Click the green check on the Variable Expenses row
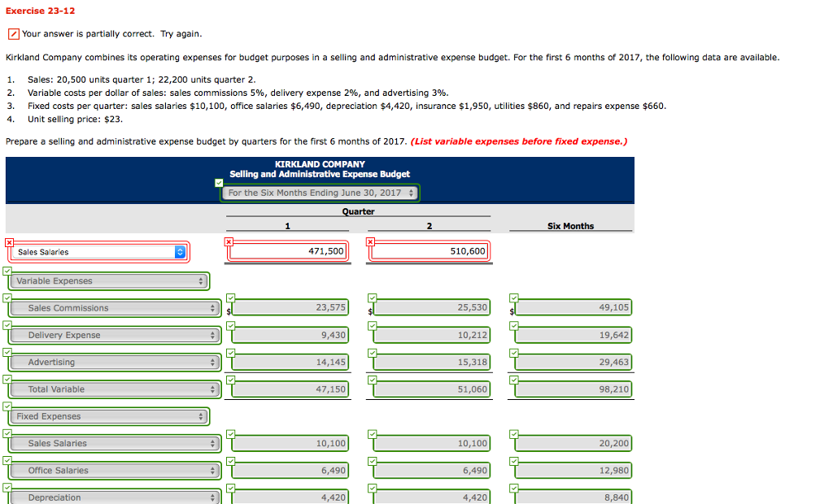This screenshot has height=504, width=833. point(8,269)
